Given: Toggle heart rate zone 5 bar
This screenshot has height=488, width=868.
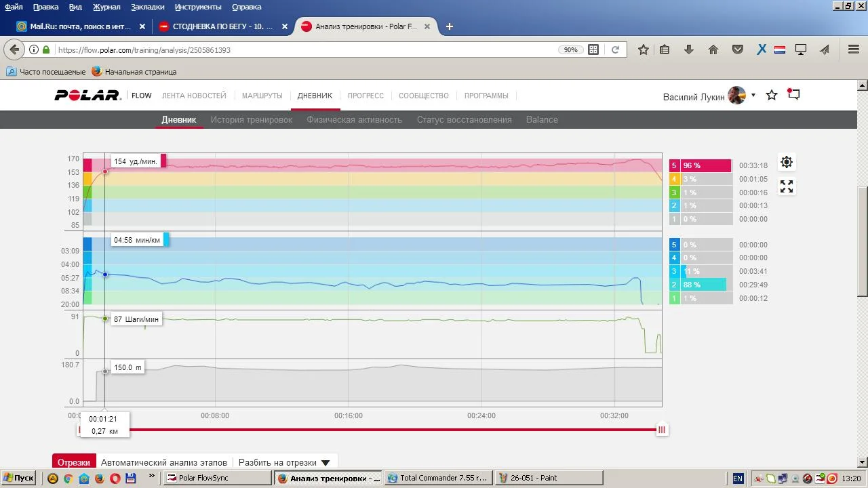Looking at the screenshot, I should click(x=701, y=165).
